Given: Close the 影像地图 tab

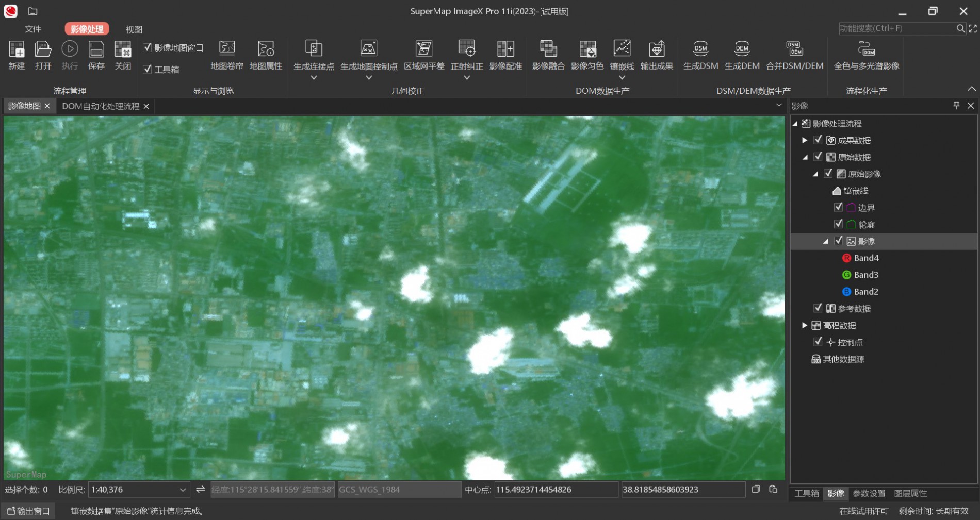Looking at the screenshot, I should 47,106.
